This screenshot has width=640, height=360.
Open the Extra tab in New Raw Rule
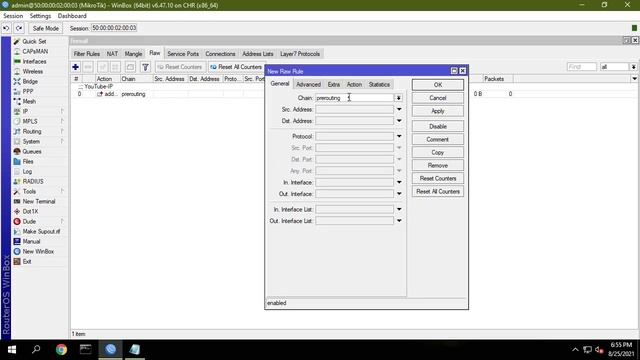pos(333,84)
